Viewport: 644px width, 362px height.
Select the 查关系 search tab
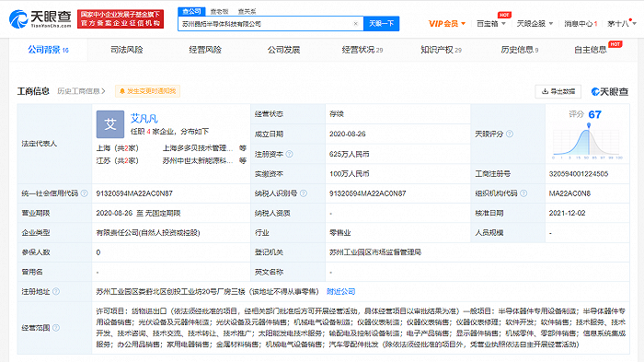click(x=247, y=12)
